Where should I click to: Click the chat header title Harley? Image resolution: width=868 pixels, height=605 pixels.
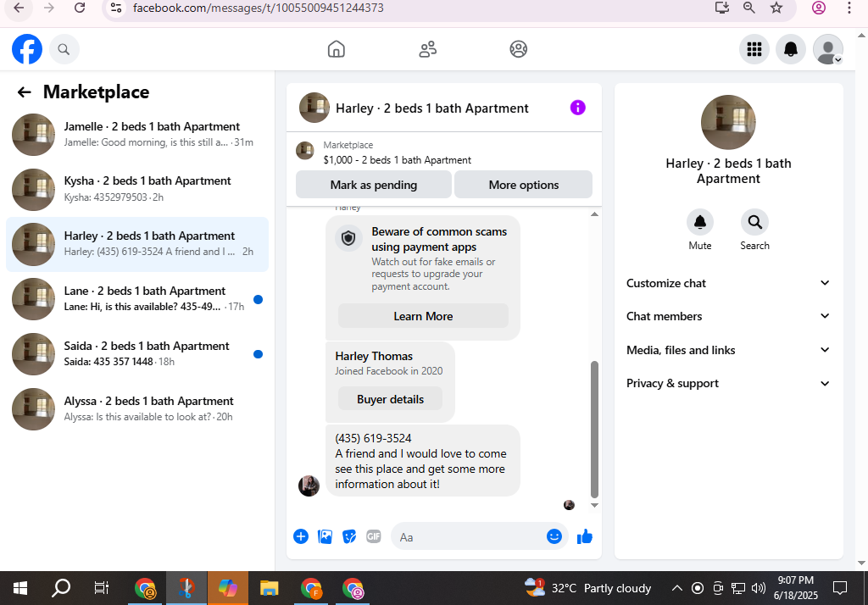431,108
